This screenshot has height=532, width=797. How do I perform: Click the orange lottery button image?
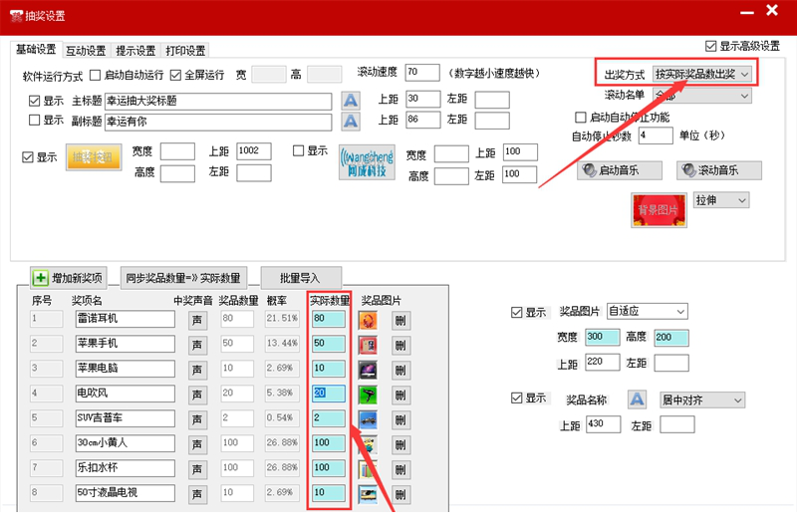[94, 157]
